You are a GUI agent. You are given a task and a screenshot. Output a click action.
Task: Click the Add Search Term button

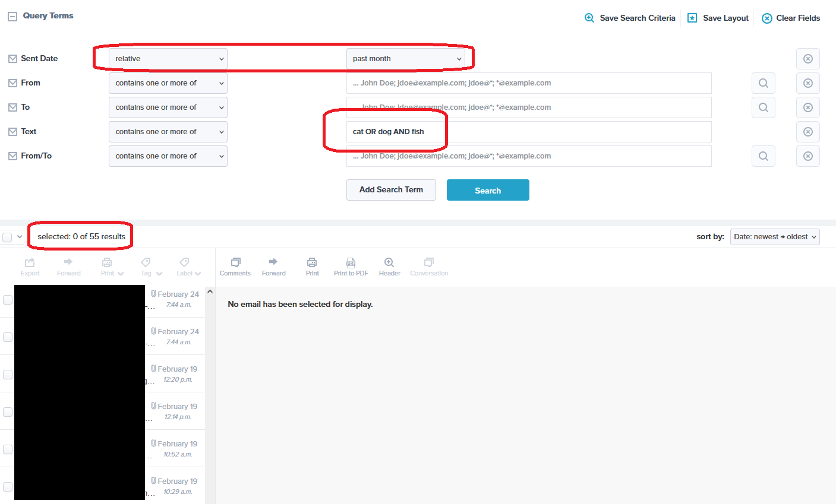tap(391, 190)
